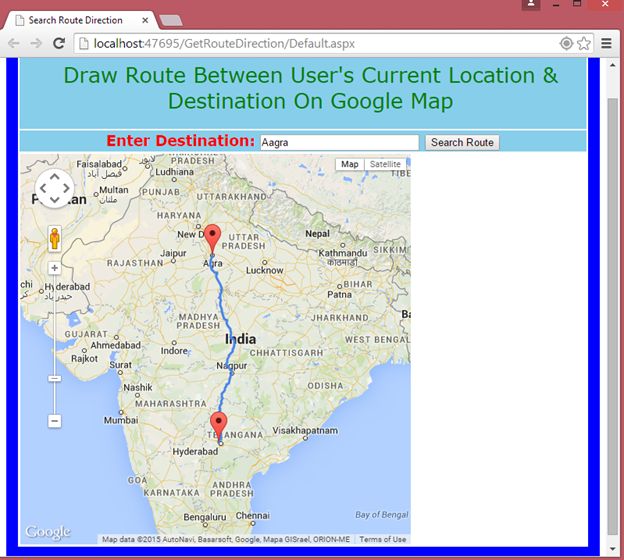Select the Map view type
624x560 pixels.
tap(349, 164)
